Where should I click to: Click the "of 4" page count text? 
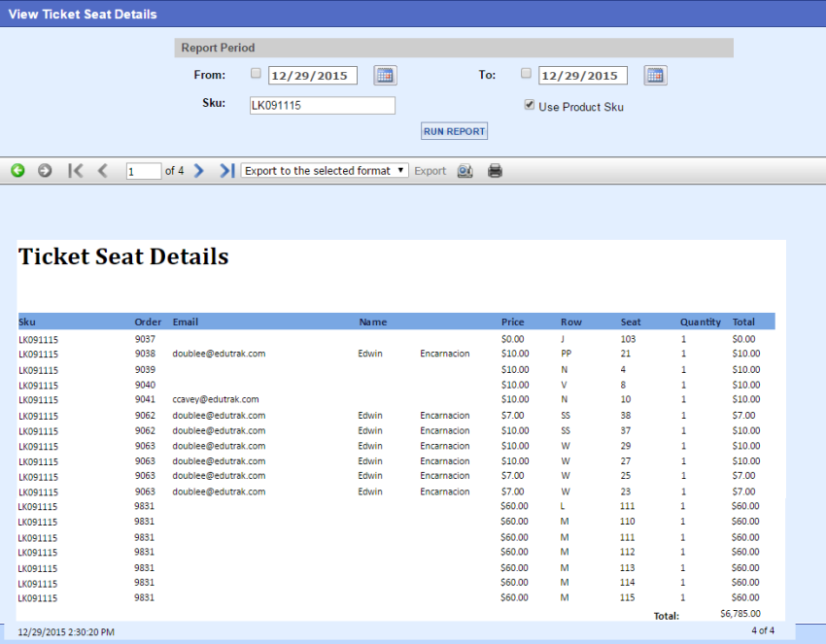click(x=174, y=171)
